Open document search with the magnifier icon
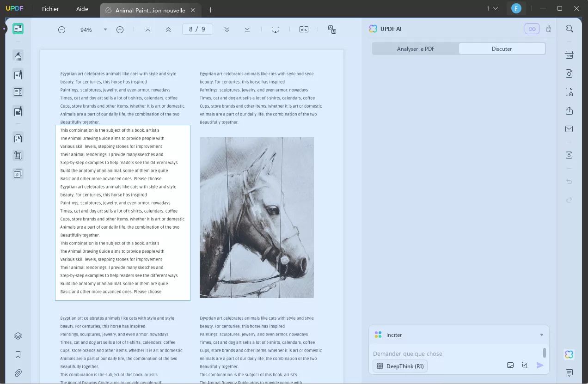Screen dimensions: 588x384 point(569,28)
